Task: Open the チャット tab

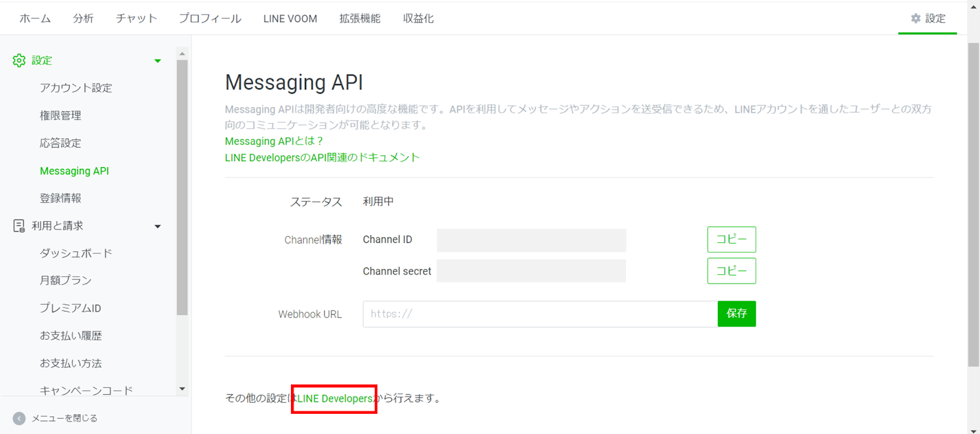Action: pyautogui.click(x=137, y=18)
